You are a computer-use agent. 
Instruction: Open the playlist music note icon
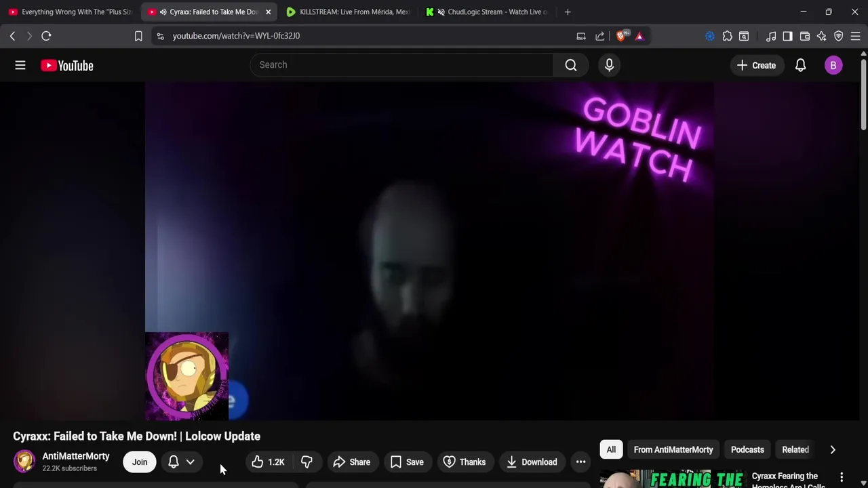pos(771,36)
